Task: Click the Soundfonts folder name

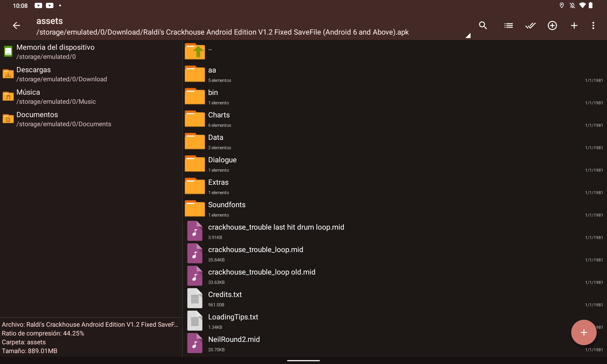Action: coord(227,205)
